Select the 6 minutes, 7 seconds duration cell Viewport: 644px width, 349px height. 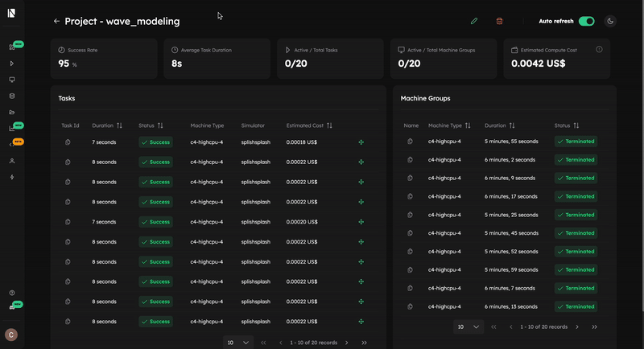tap(510, 288)
